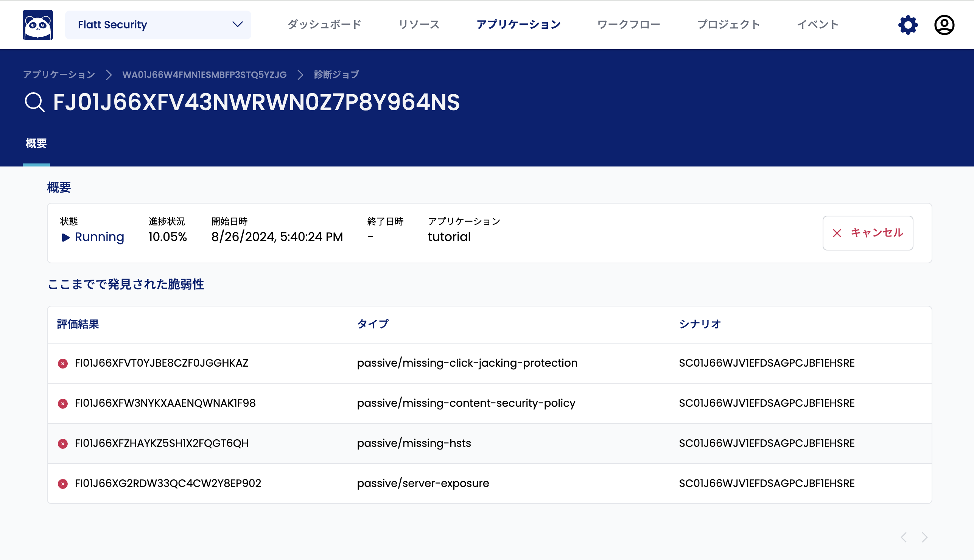Image resolution: width=974 pixels, height=560 pixels.
Task: Go to next page arrow
Action: [x=925, y=537]
